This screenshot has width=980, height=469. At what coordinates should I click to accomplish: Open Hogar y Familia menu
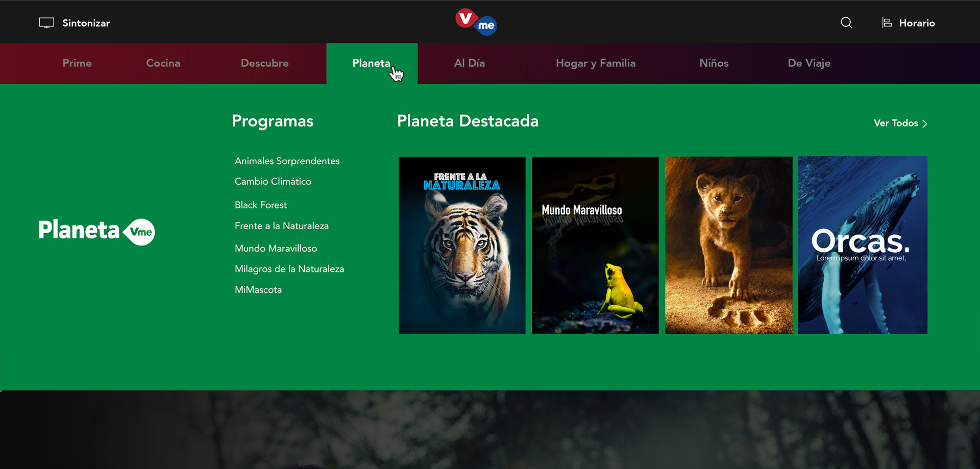[596, 63]
